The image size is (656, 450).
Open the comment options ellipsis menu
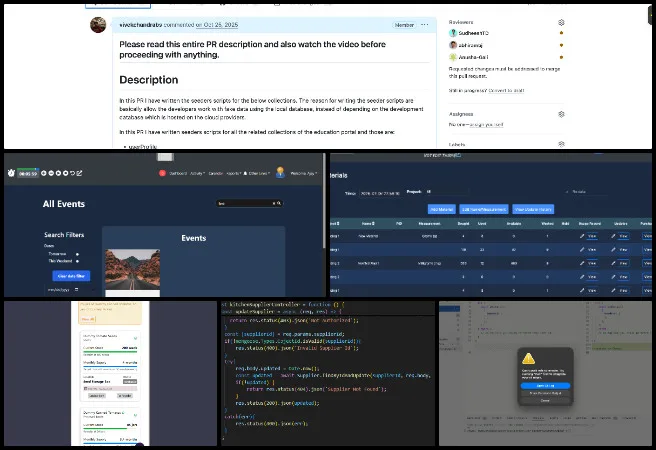click(x=425, y=24)
